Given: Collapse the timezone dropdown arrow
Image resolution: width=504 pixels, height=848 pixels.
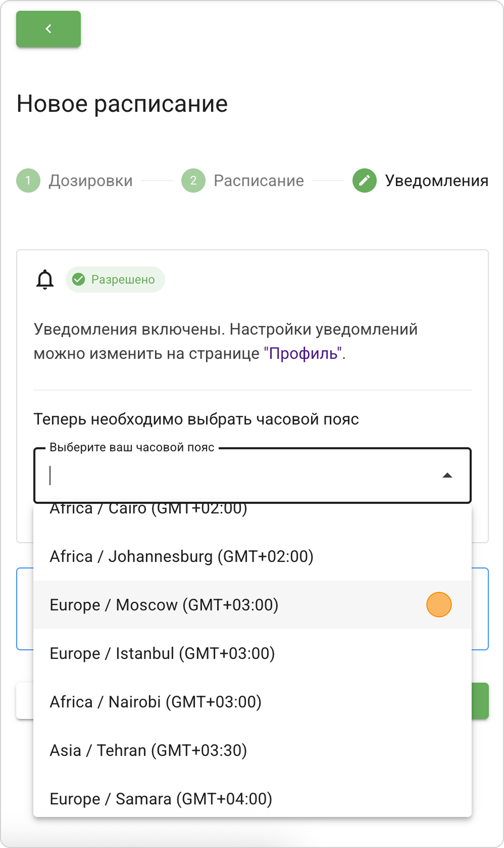Looking at the screenshot, I should point(447,475).
